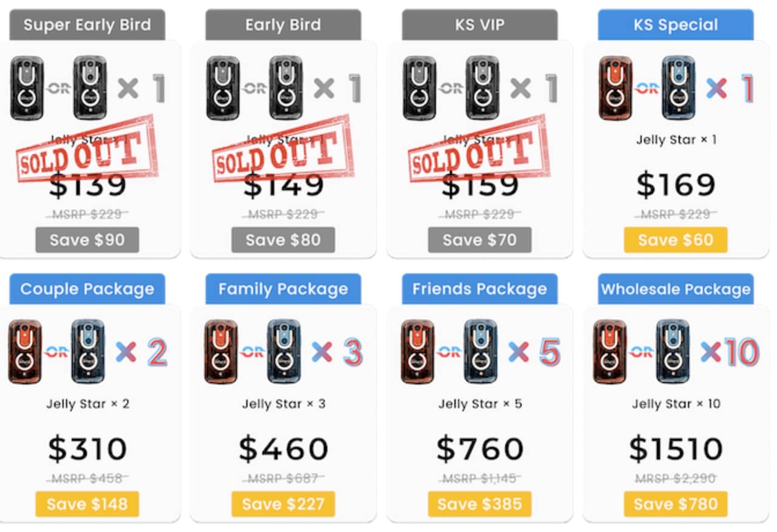Select blue phone icon in Family Package
This screenshot has height=532, width=777.
point(284,352)
